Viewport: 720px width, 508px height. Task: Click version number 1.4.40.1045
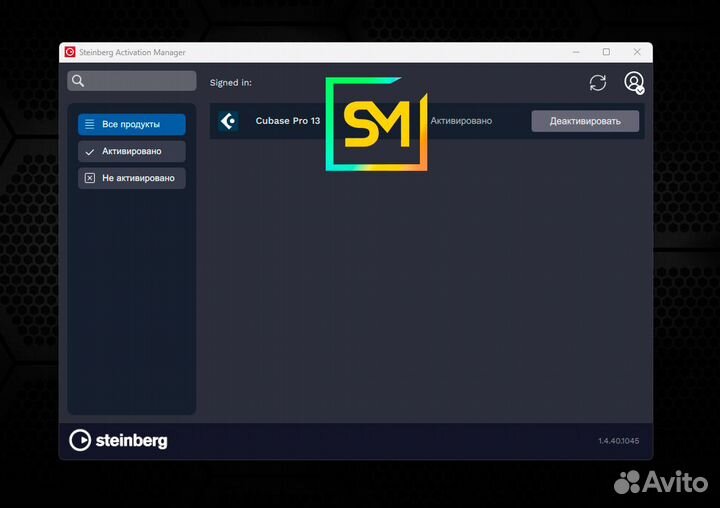click(x=619, y=440)
